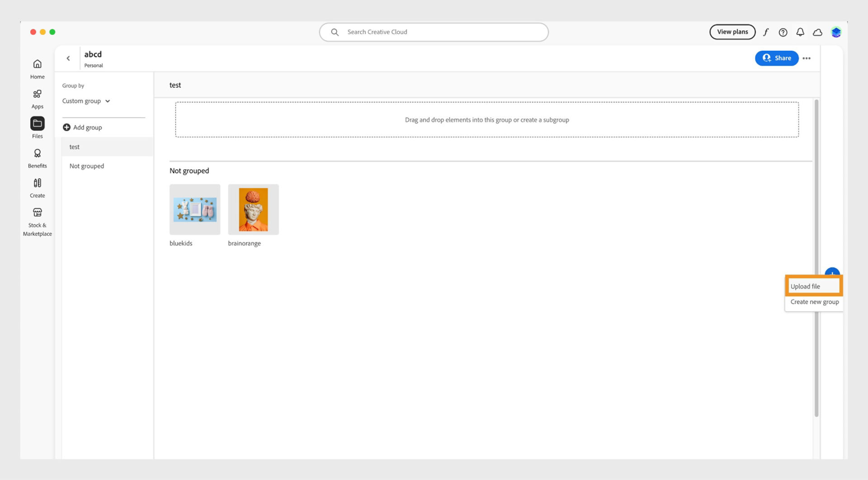
Task: Open your account profile avatar
Action: [x=836, y=32]
